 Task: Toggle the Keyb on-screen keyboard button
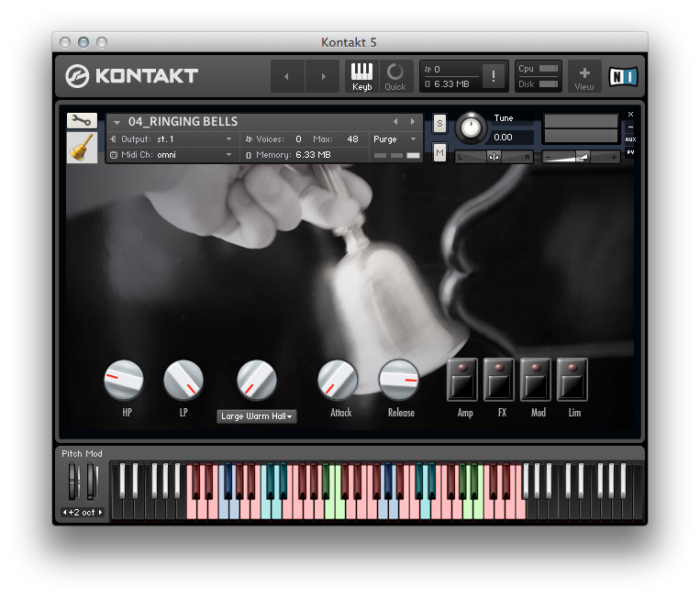[361, 77]
